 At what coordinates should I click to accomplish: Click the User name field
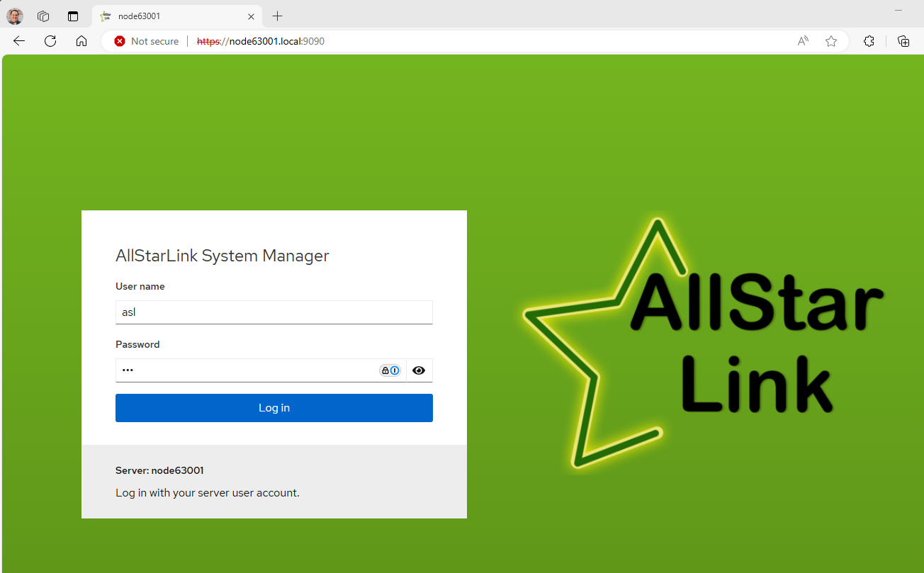pyautogui.click(x=274, y=312)
